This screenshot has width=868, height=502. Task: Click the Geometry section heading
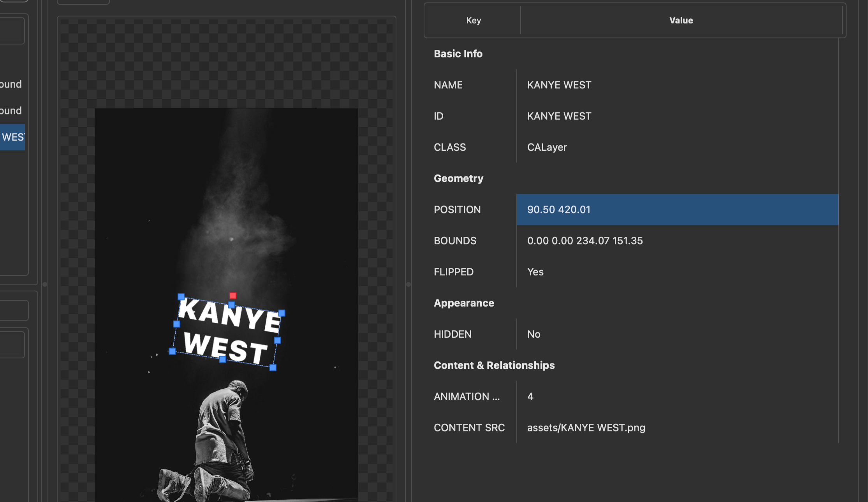pos(459,178)
